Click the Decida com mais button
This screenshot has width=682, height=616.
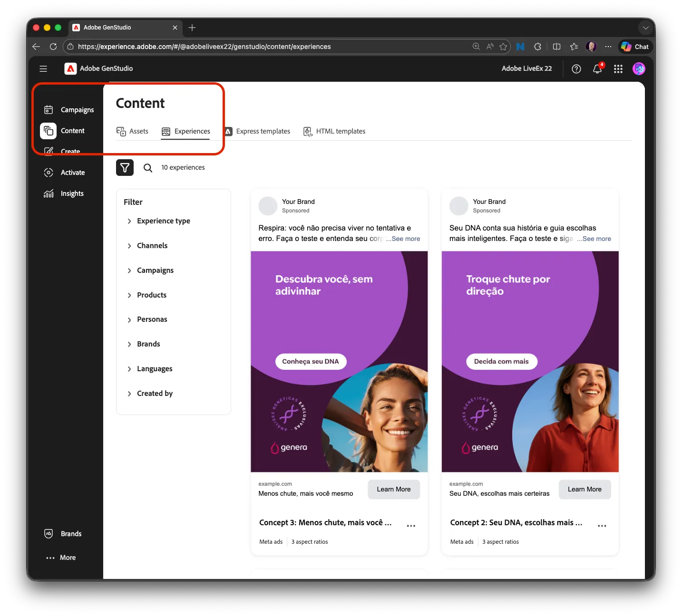tap(501, 361)
